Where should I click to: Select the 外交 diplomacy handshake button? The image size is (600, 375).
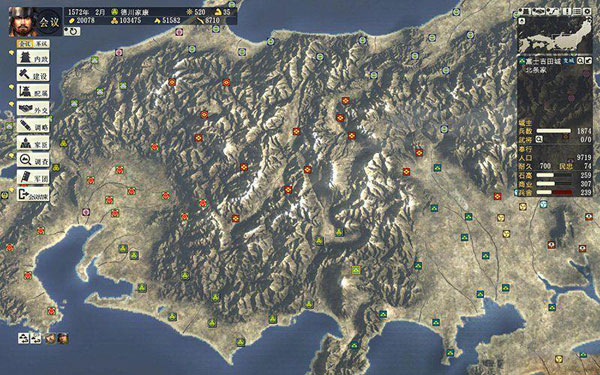tap(33, 109)
